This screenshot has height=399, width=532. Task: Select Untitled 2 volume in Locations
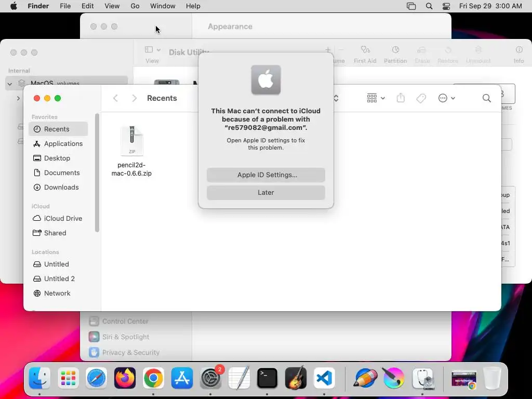(58, 278)
